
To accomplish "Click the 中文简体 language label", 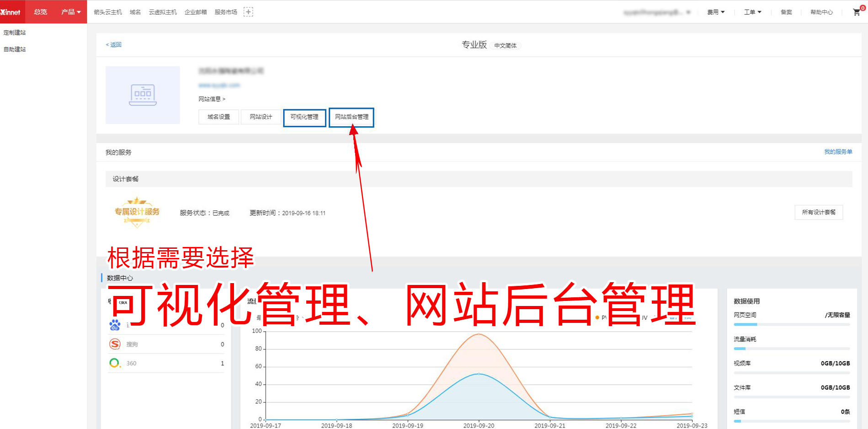I will 506,46.
